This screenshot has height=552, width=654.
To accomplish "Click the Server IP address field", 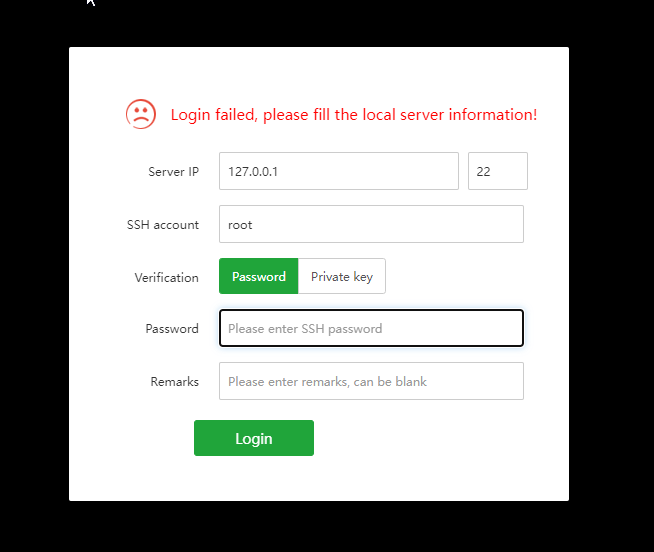I will tap(338, 171).
